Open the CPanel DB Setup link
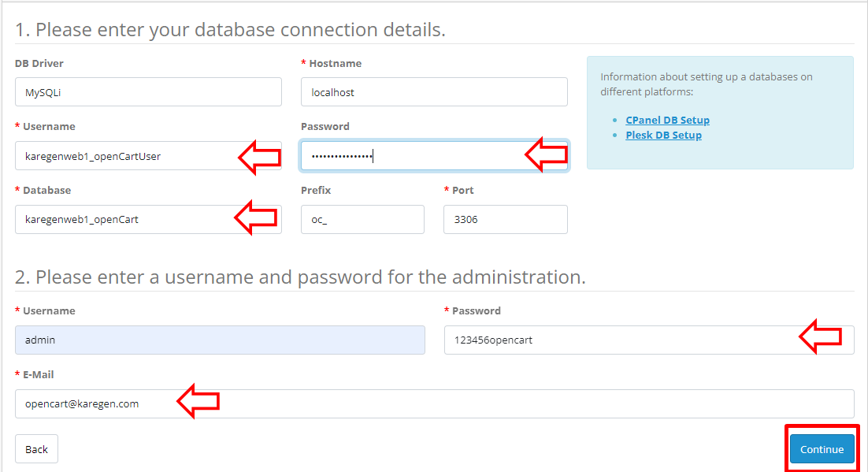The image size is (868, 472). [667, 121]
